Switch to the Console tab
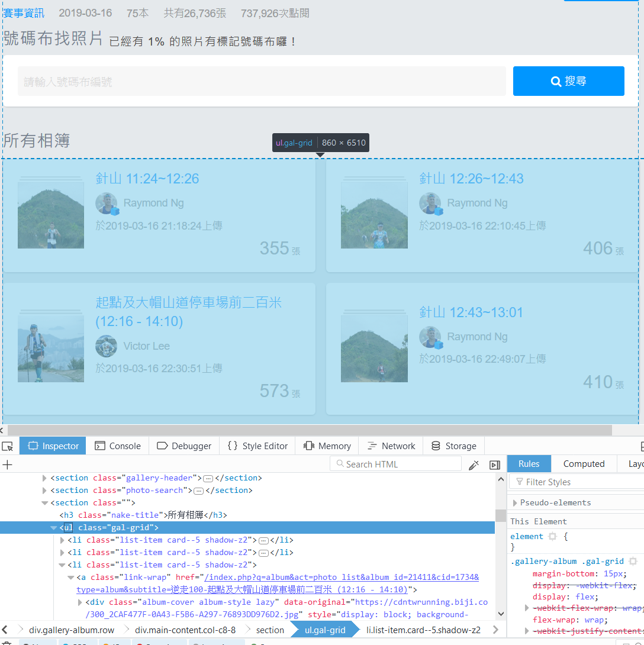The image size is (644, 645). coord(118,446)
